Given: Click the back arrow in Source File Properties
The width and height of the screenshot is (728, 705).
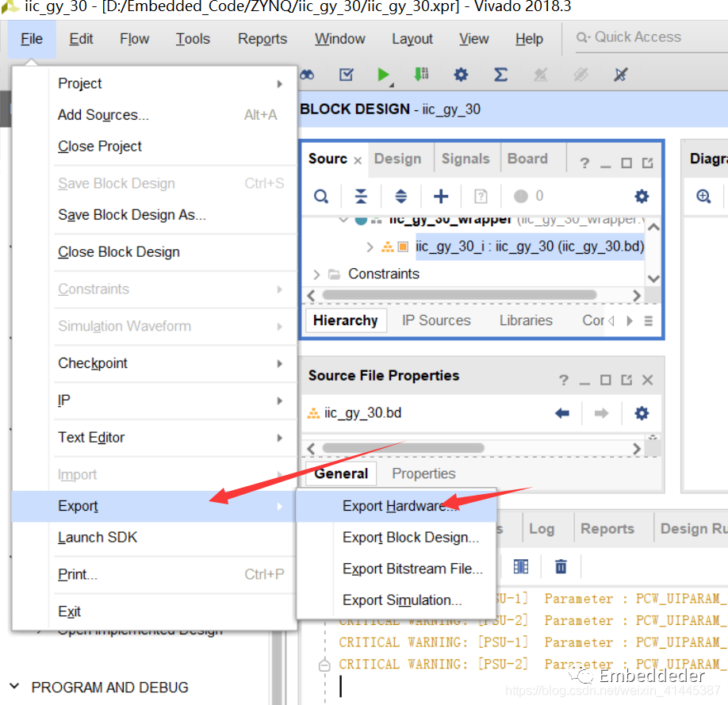Looking at the screenshot, I should click(562, 413).
